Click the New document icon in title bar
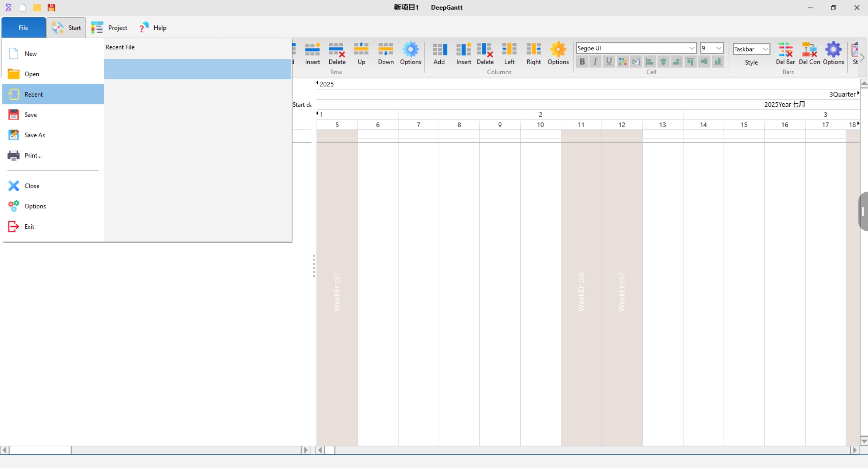The height and width of the screenshot is (468, 868). click(23, 7)
